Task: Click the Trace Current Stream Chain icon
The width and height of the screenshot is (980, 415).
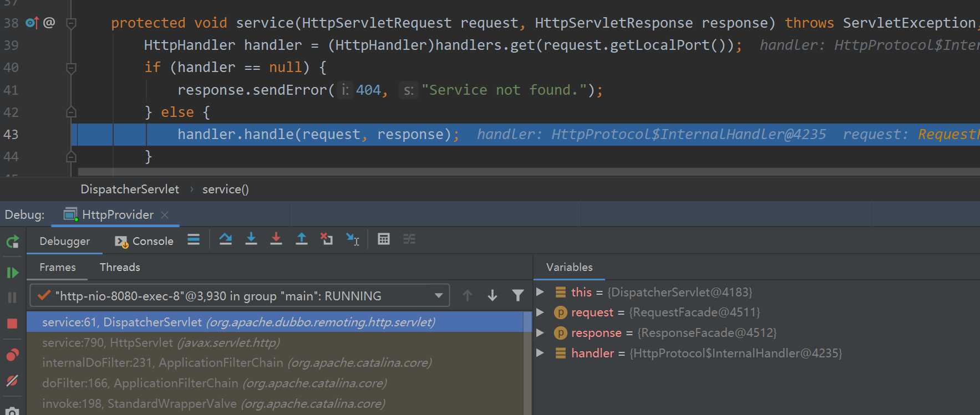Action: [409, 239]
